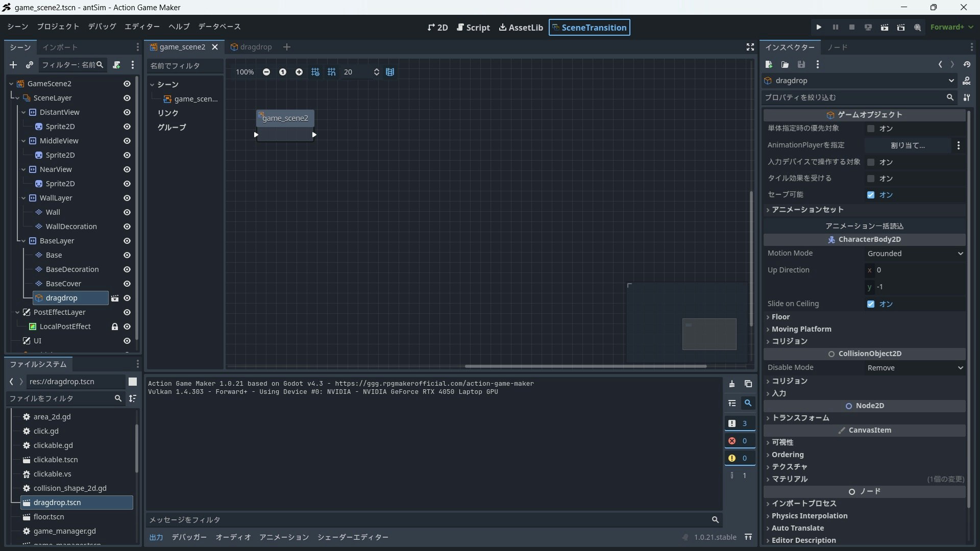Open the AssetLib workspace
980x551 pixels.
521,28
